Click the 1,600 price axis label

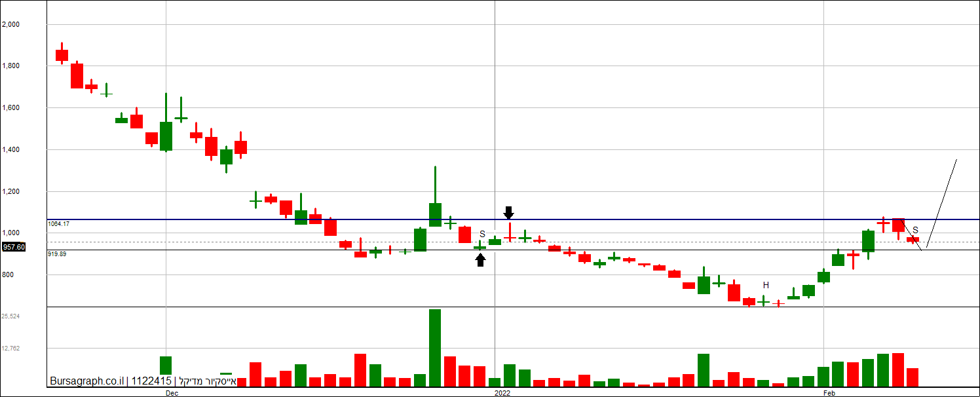pyautogui.click(x=11, y=108)
